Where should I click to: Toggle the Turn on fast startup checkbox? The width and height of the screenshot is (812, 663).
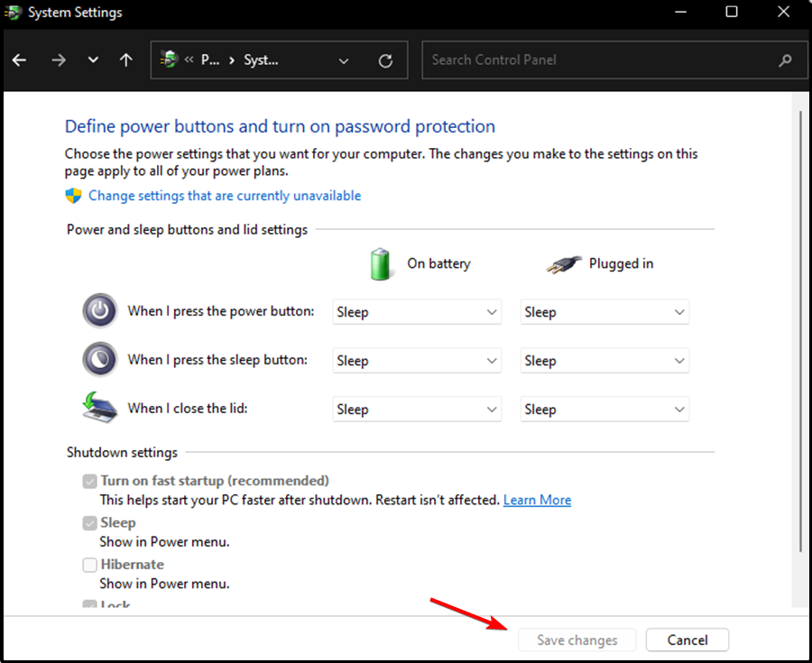pyautogui.click(x=89, y=481)
